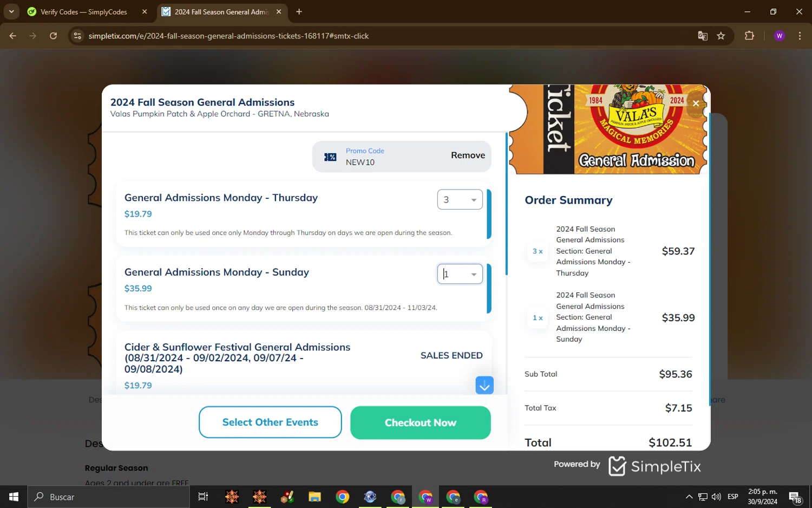
Task: Open Monday - Sunday quantity dropdown
Action: [460, 274]
